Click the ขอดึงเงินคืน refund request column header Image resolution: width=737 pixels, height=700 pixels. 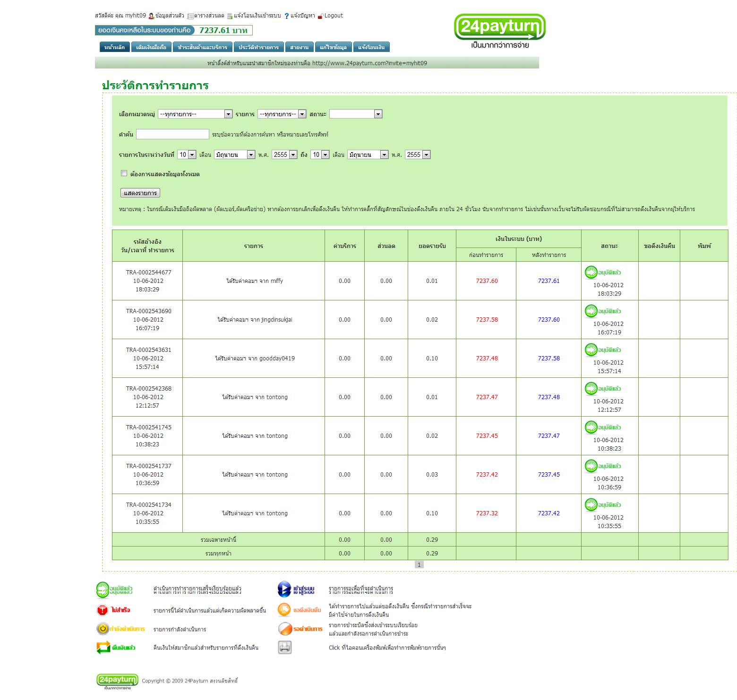(659, 246)
